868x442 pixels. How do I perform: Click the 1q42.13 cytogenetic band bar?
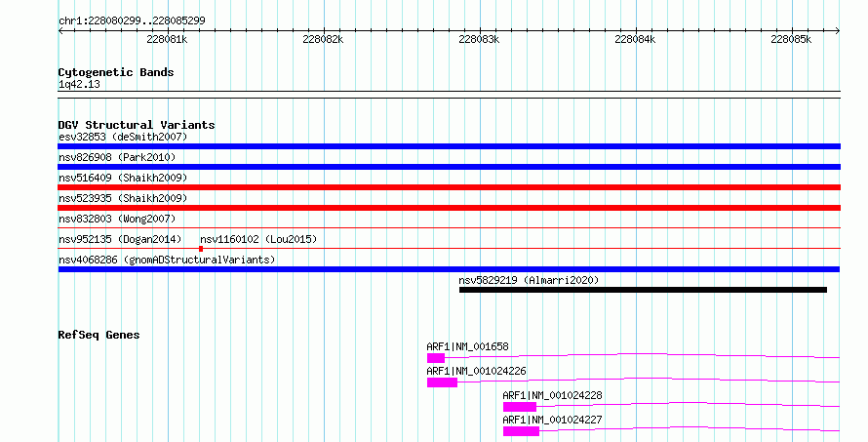coord(449,95)
